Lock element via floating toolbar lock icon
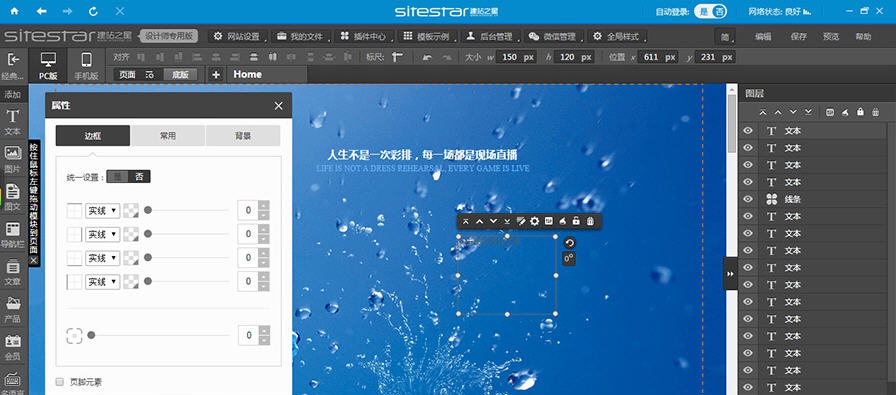896x395 pixels. (576, 221)
